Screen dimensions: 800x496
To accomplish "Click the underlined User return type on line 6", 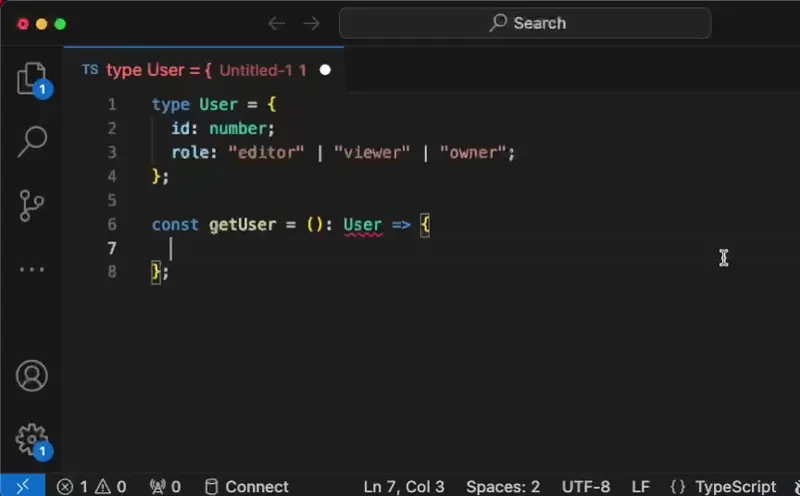I will click(363, 225).
